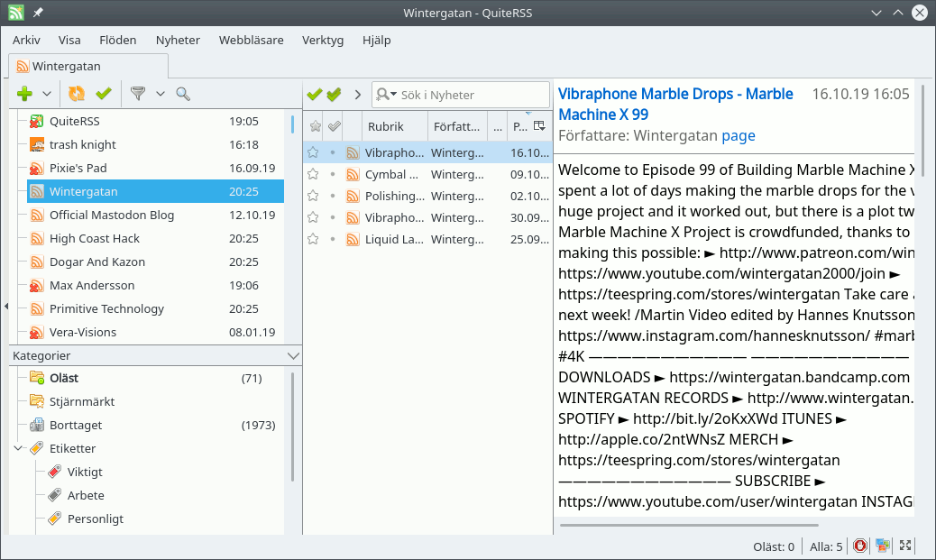This screenshot has width=936, height=560.
Task: Select the trash knight feed
Action: click(155, 144)
